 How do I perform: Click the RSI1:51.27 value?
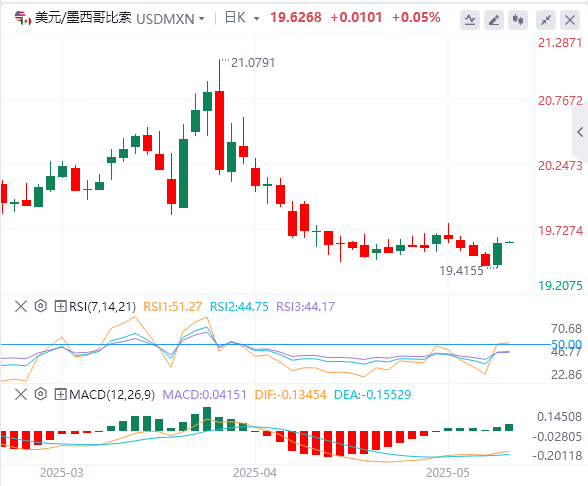click(x=173, y=307)
